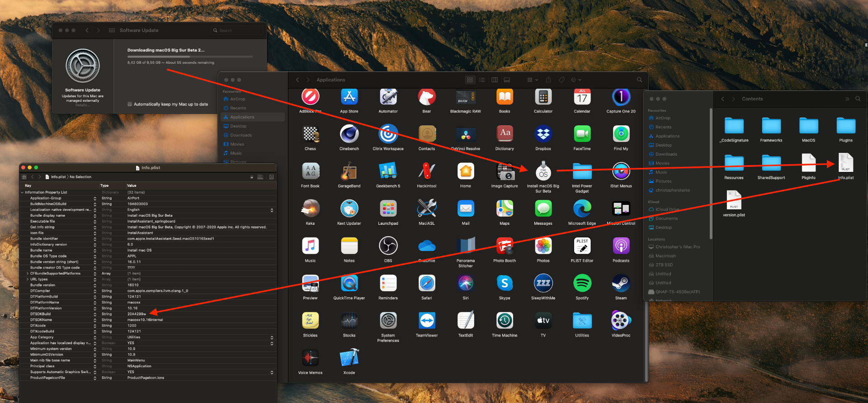868x403 pixels.
Task: Select the SharedSupport folder in Contents window
Action: (771, 166)
